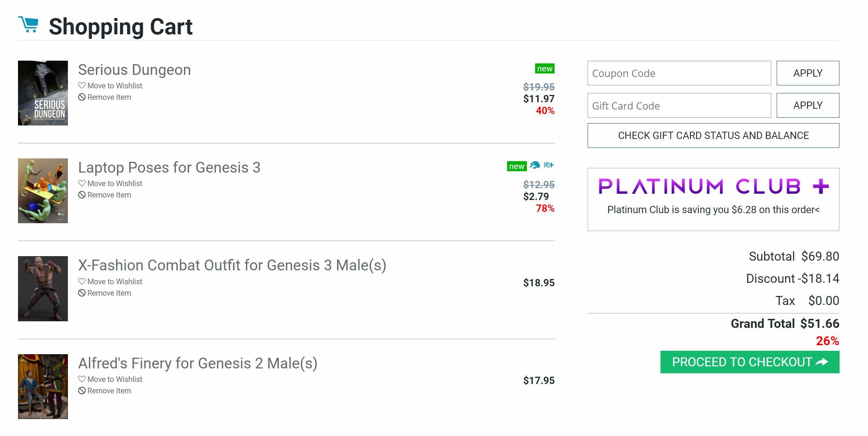Click the blue bird badge icon
Screen dimensions: 868x436
tap(535, 165)
